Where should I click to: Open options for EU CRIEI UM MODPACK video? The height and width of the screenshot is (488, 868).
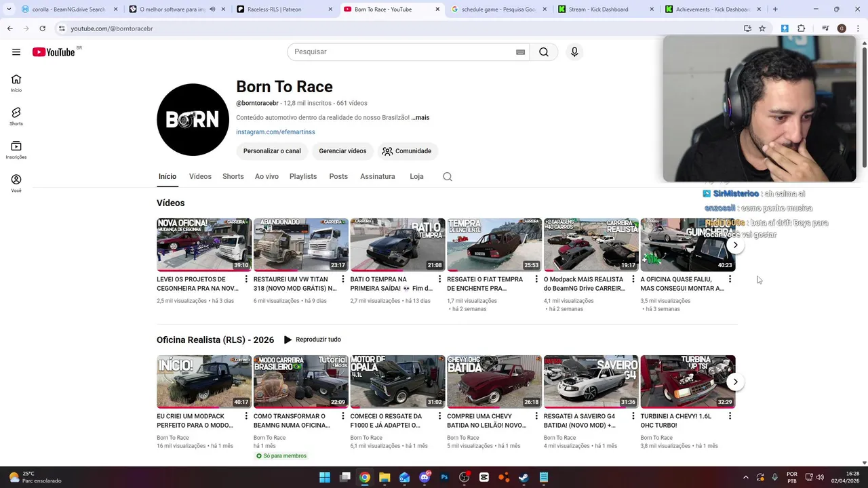pos(246,416)
